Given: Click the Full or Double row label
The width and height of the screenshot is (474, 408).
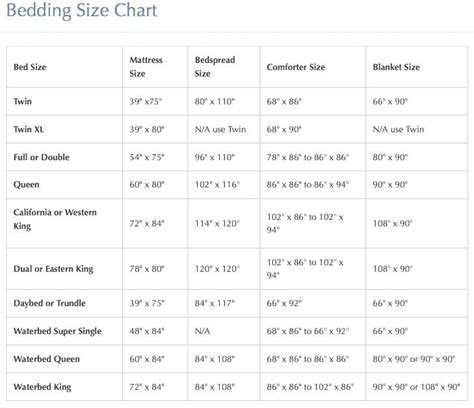Looking at the screenshot, I should (41, 157).
